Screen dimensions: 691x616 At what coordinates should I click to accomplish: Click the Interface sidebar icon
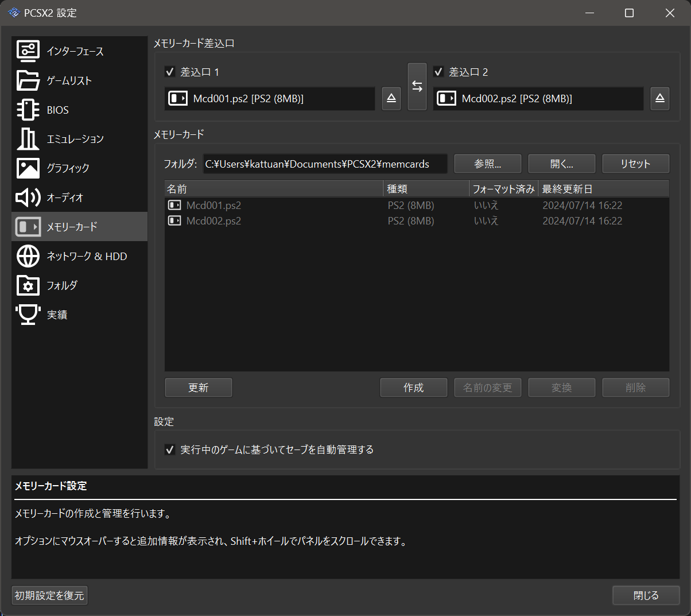pos(28,51)
